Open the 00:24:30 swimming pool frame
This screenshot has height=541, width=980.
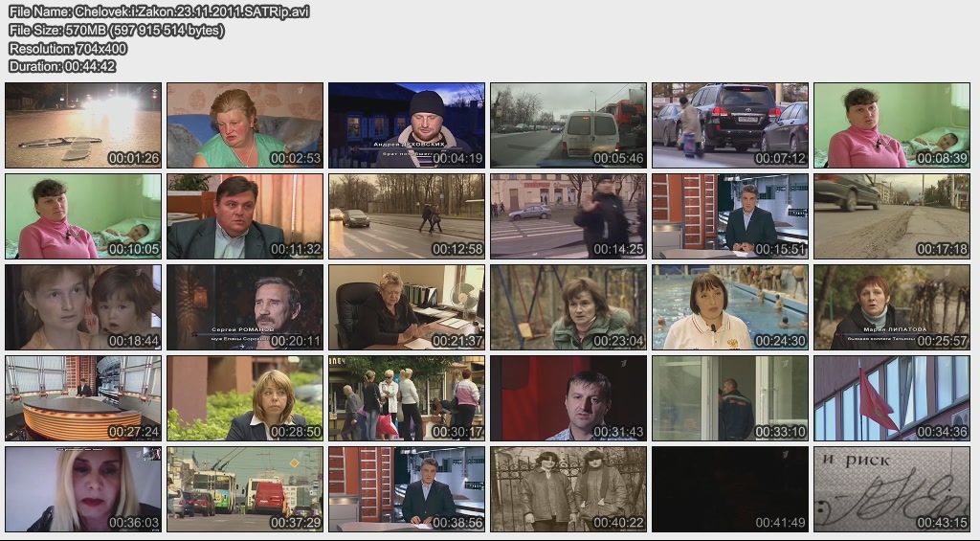[730, 307]
